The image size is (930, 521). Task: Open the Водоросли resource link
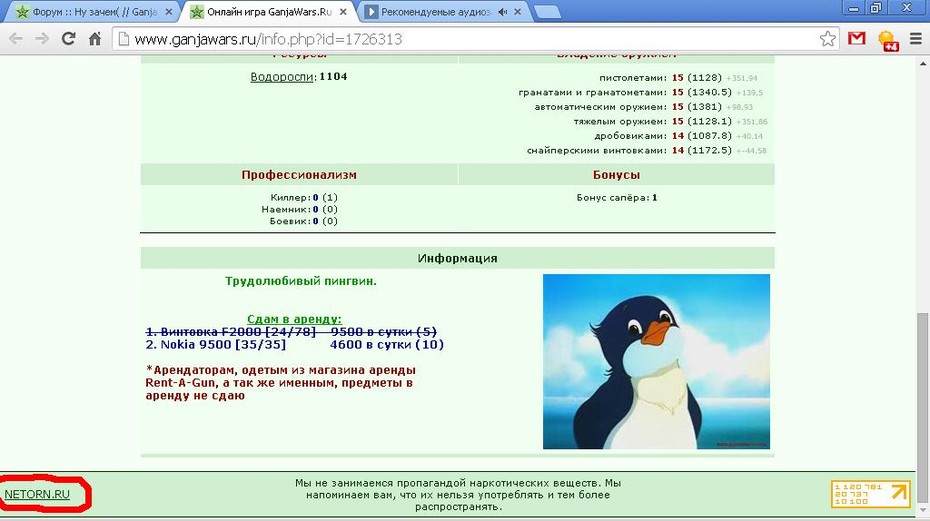pos(281,77)
